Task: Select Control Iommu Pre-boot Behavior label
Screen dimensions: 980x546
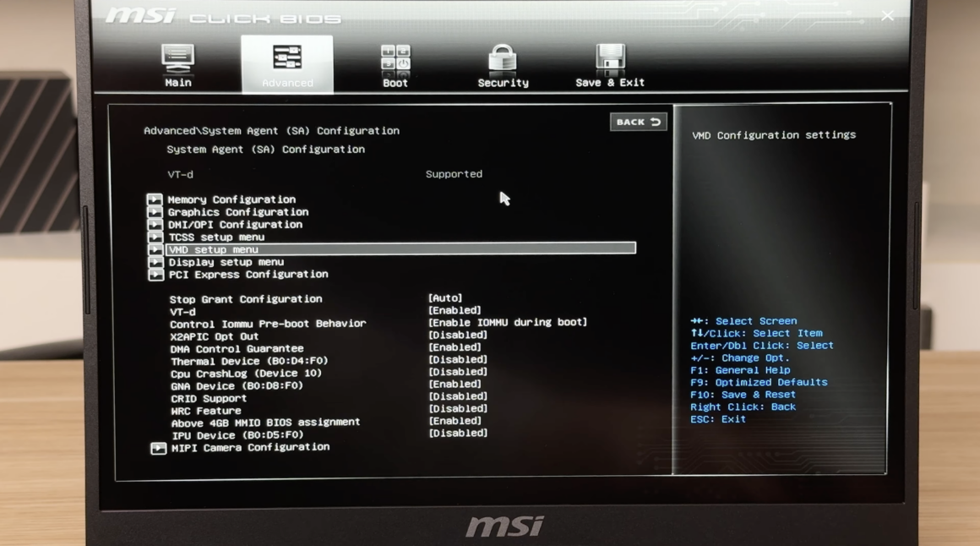Action: [268, 324]
